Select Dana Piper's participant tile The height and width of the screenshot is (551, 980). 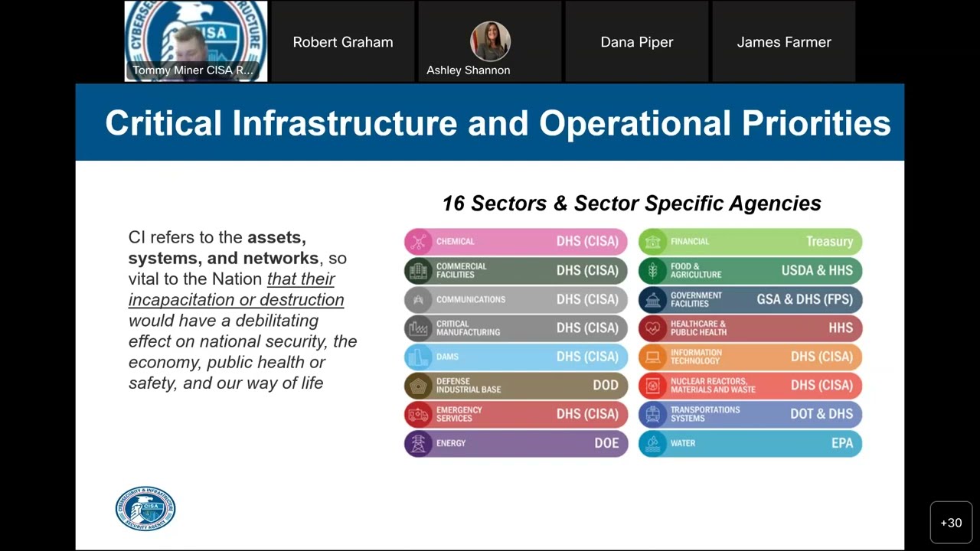click(637, 41)
